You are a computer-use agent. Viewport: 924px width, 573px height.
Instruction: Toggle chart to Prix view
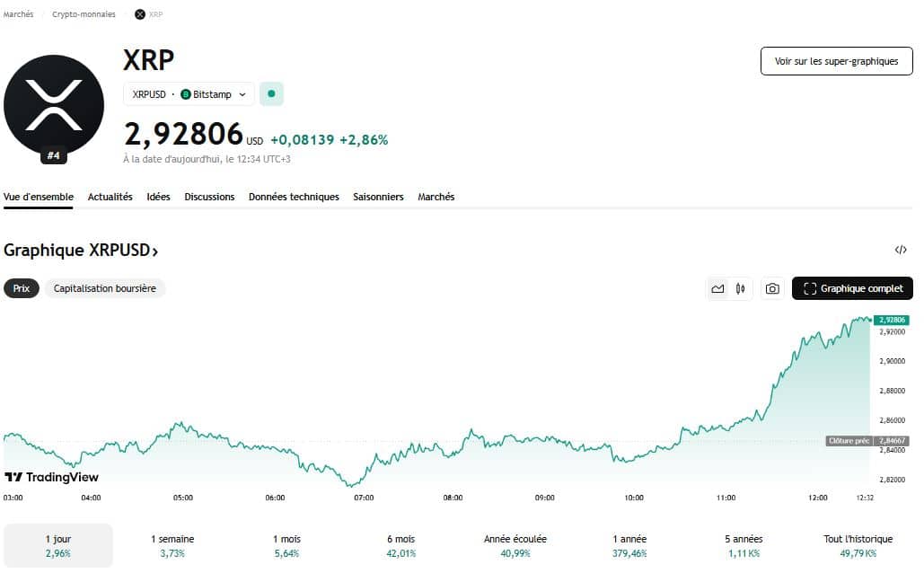(22, 288)
